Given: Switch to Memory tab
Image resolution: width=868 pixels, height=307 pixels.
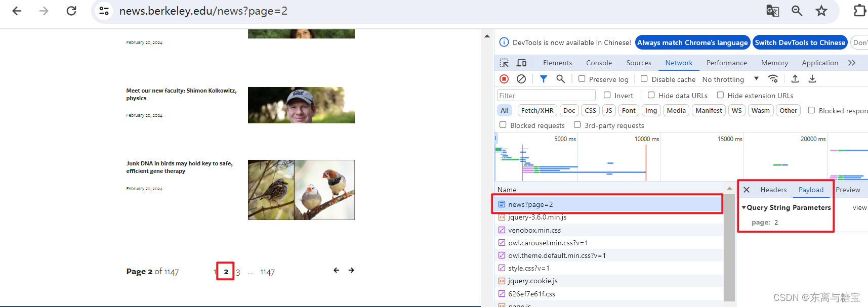Looking at the screenshot, I should point(774,63).
